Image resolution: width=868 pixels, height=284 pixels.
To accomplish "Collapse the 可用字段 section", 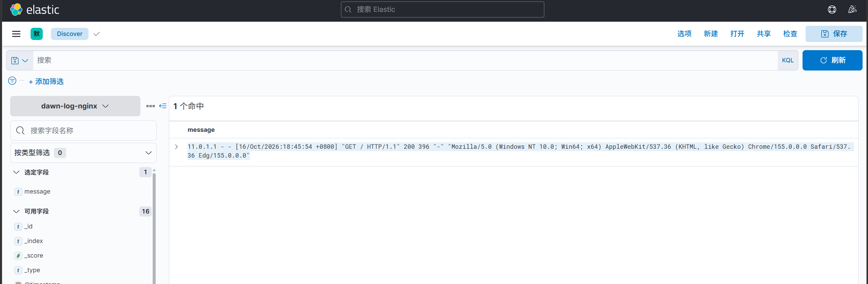I will (16, 211).
